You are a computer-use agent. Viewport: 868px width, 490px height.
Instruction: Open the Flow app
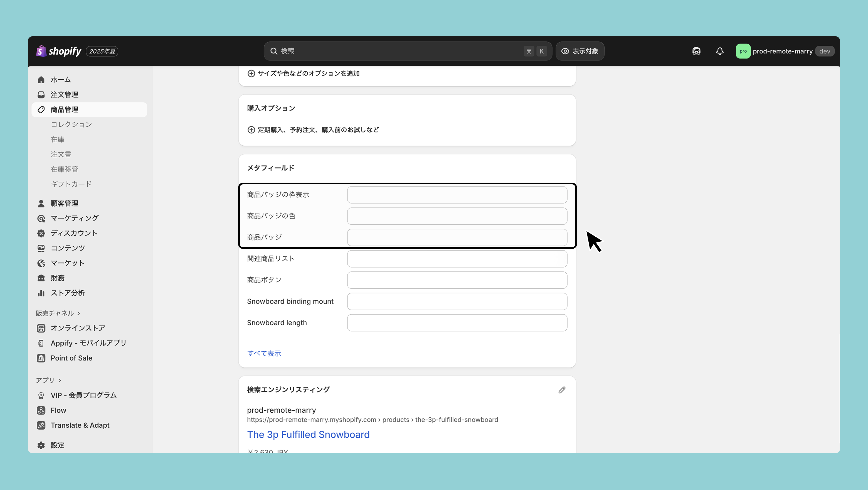[x=58, y=410]
